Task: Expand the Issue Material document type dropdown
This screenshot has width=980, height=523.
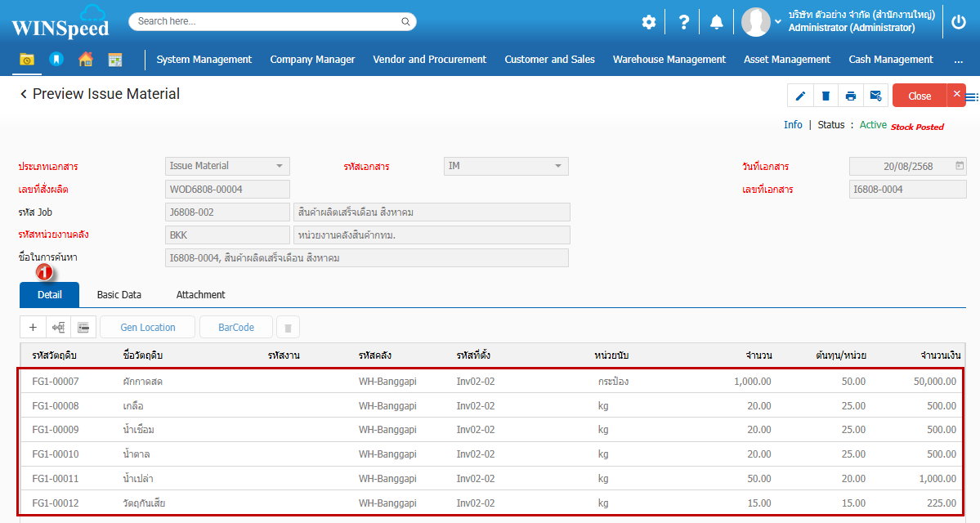Action: 280,166
